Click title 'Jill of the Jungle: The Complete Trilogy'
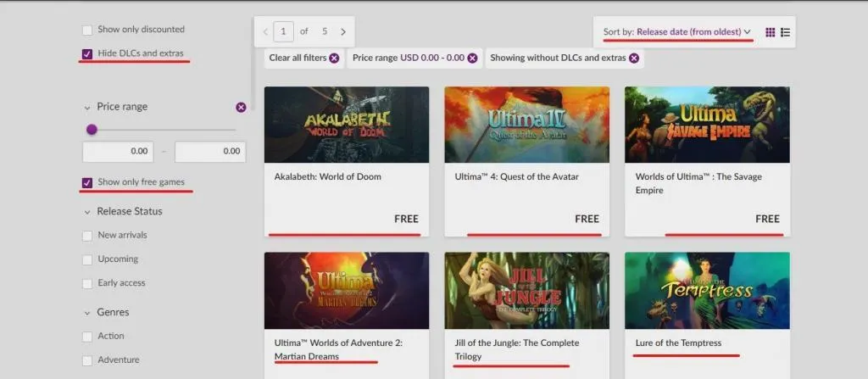This screenshot has width=868, height=379. [517, 349]
